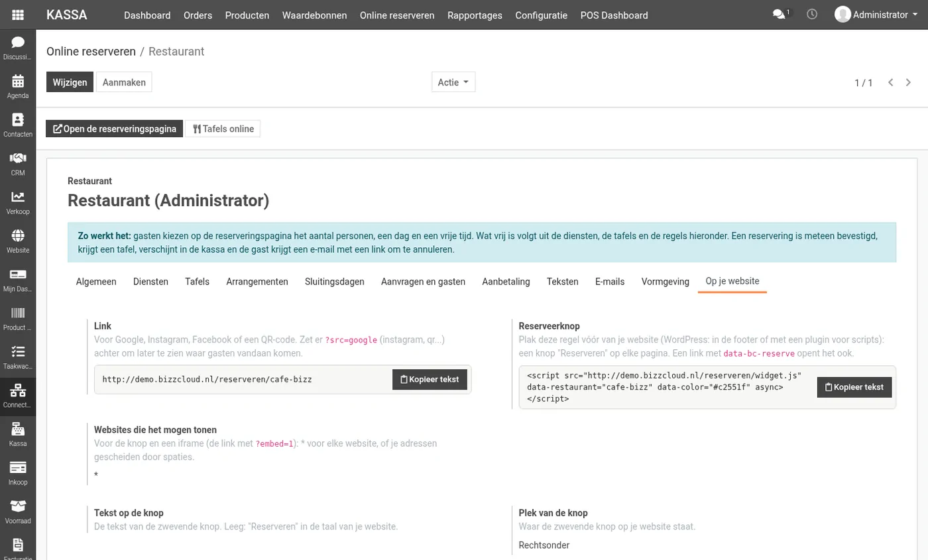Click Open de reserveringspagina button
This screenshot has width=928, height=560.
pyautogui.click(x=114, y=129)
